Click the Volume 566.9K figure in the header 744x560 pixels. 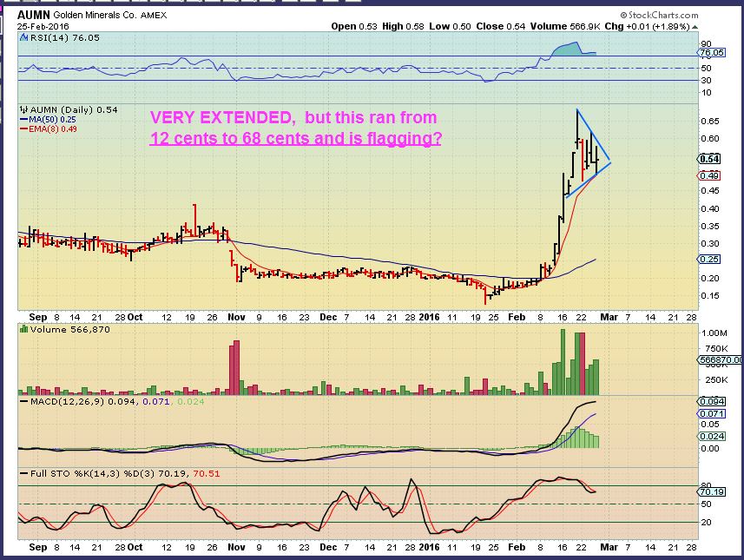(565, 27)
